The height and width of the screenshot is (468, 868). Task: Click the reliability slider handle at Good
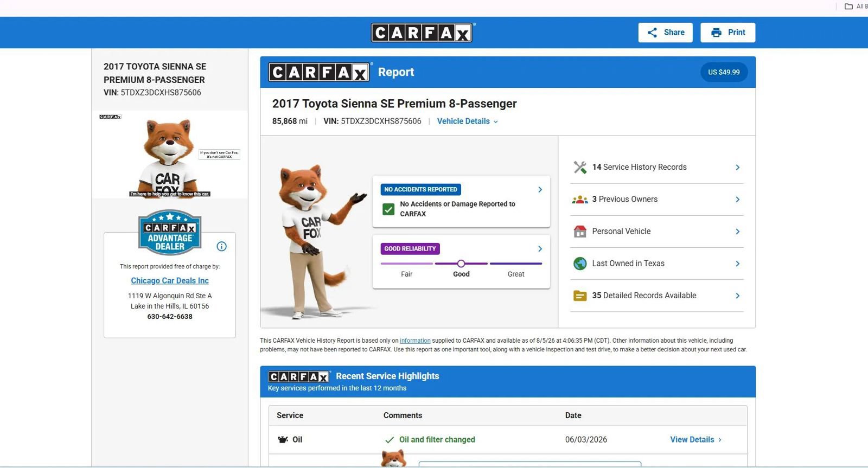tap(461, 264)
